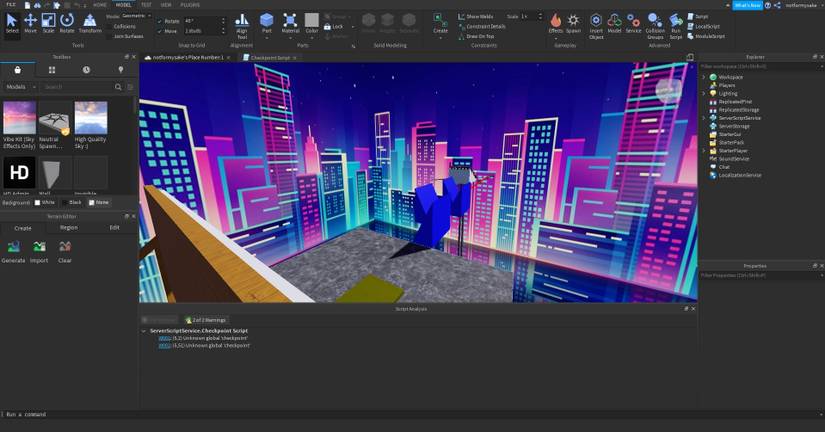The width and height of the screenshot is (825, 432).
Task: Switch to the PLUGINS ribbon tab
Action: tap(190, 5)
